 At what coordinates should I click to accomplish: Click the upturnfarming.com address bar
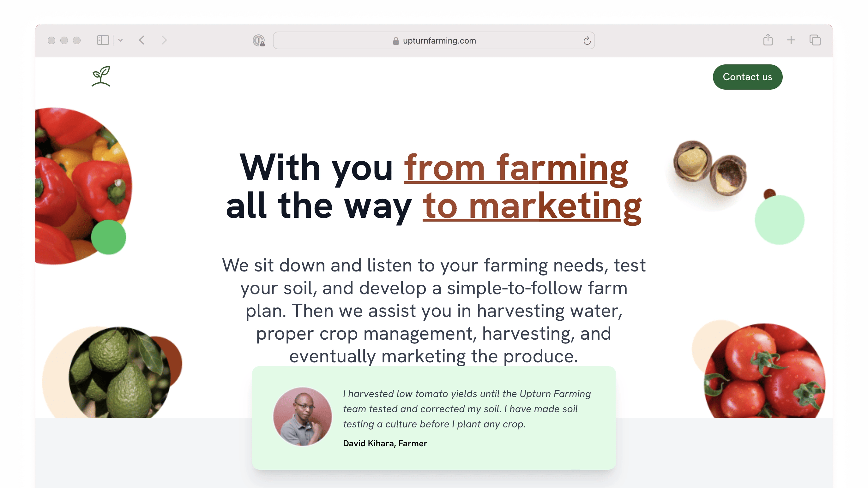[x=434, y=40]
